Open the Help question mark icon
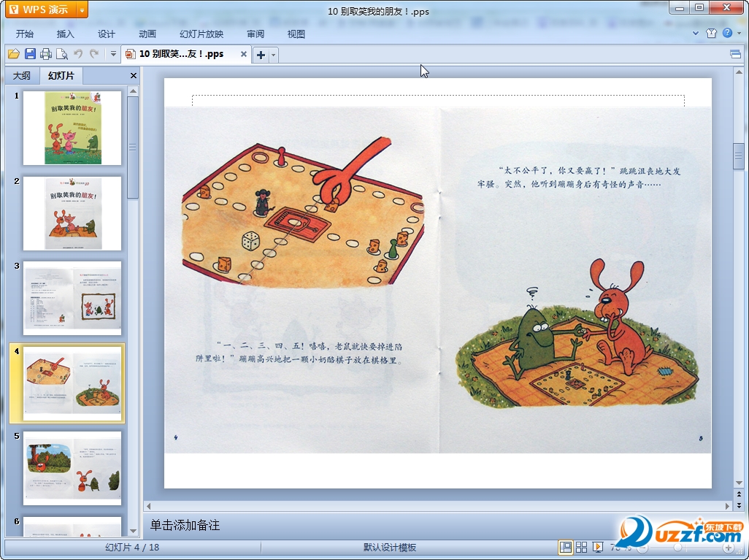The width and height of the screenshot is (749, 560). point(728,33)
